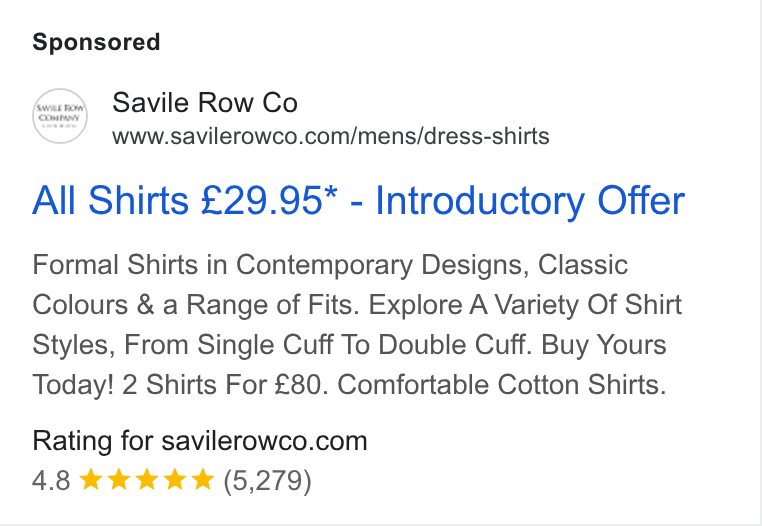Viewport: 762px width, 526px height.
Task: Open the All Shirts £29.95 headline link
Action: (359, 200)
